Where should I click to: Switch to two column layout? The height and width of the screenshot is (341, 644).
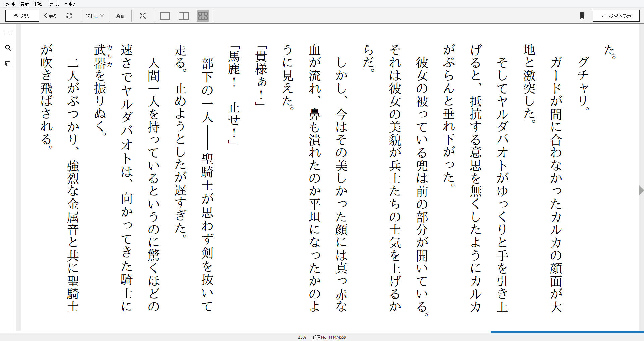(184, 16)
